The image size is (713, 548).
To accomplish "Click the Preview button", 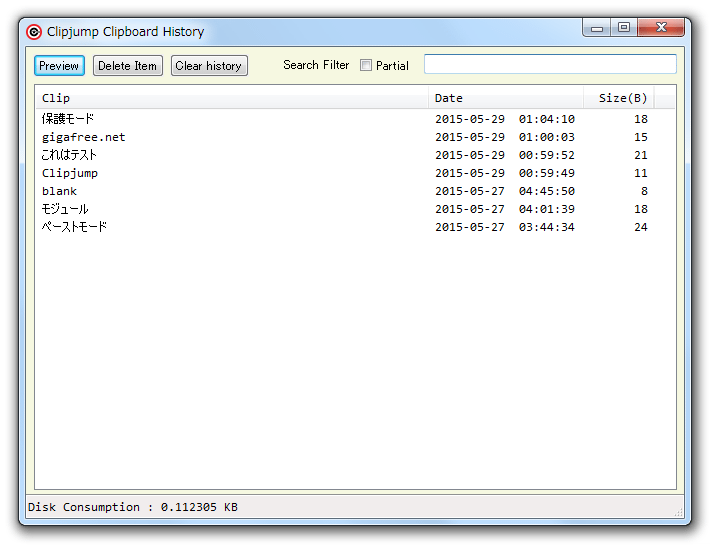I will click(x=59, y=65).
